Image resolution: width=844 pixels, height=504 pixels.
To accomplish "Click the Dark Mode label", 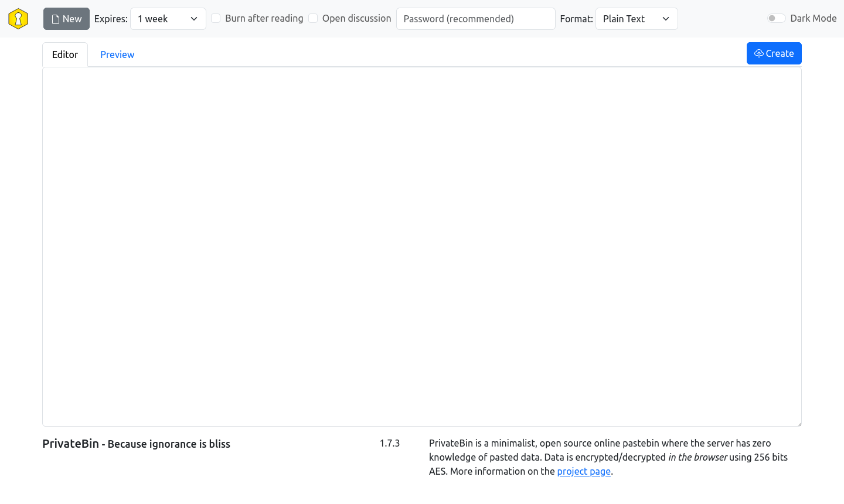I will tap(814, 18).
